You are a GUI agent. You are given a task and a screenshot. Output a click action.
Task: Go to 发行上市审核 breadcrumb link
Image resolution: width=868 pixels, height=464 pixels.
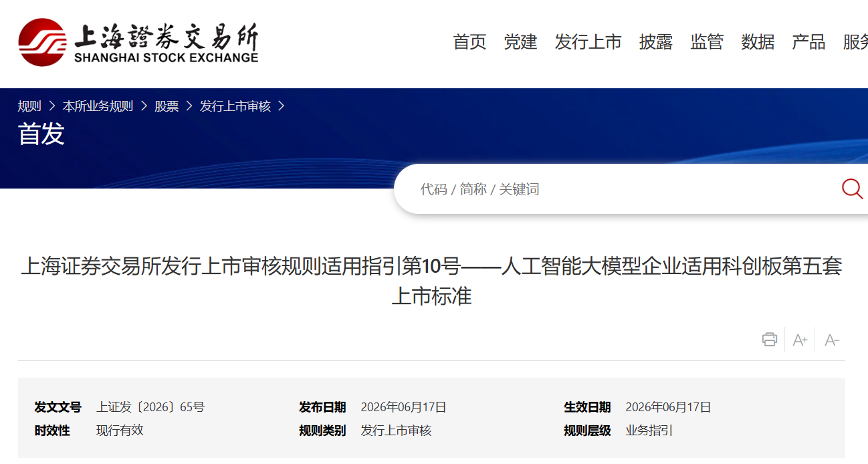coord(235,106)
